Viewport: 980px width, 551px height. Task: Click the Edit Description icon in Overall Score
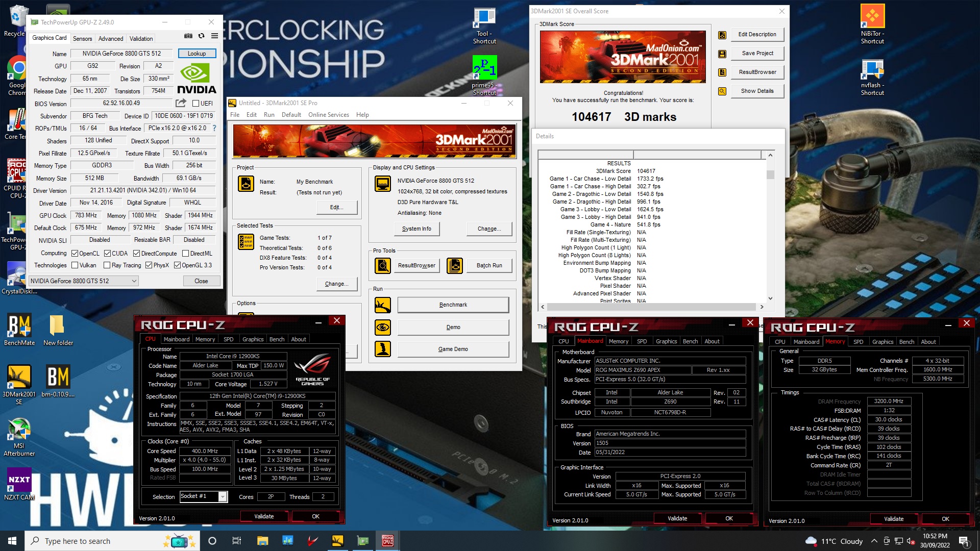[x=722, y=35]
